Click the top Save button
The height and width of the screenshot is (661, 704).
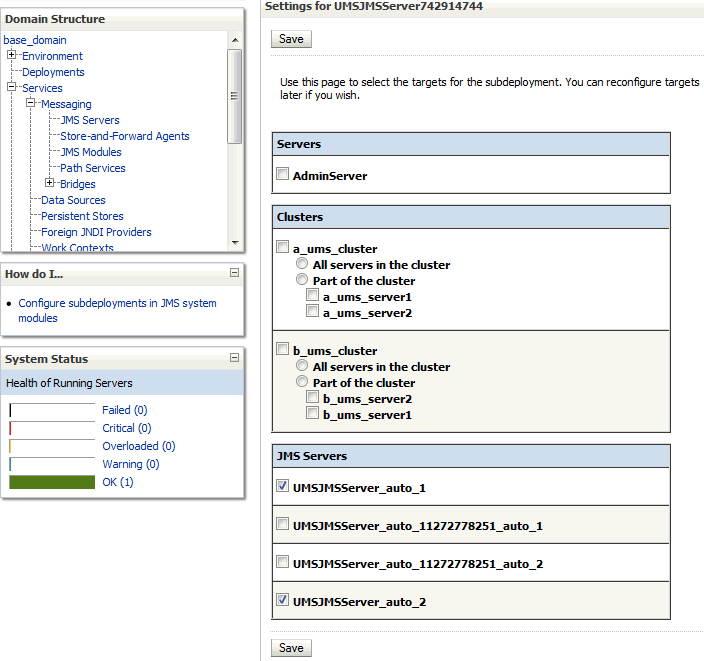291,39
